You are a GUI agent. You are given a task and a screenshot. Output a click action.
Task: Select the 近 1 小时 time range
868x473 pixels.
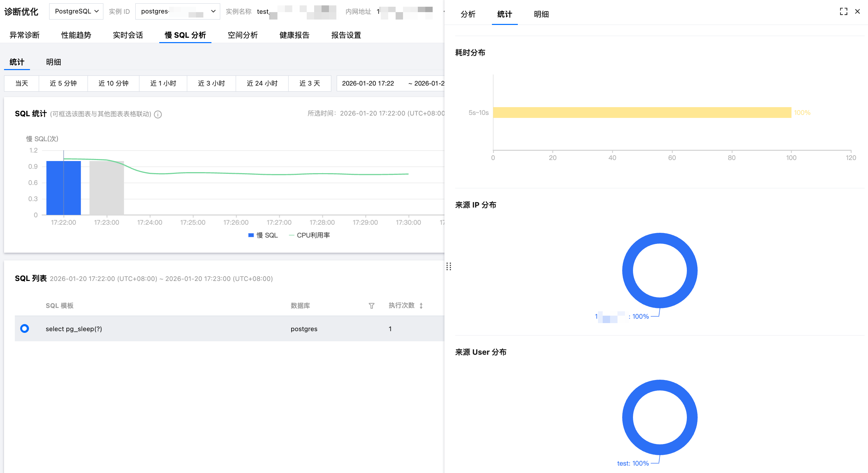coord(163,83)
